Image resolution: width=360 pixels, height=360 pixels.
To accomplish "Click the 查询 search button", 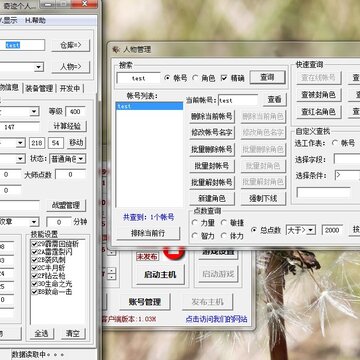I will click(267, 77).
